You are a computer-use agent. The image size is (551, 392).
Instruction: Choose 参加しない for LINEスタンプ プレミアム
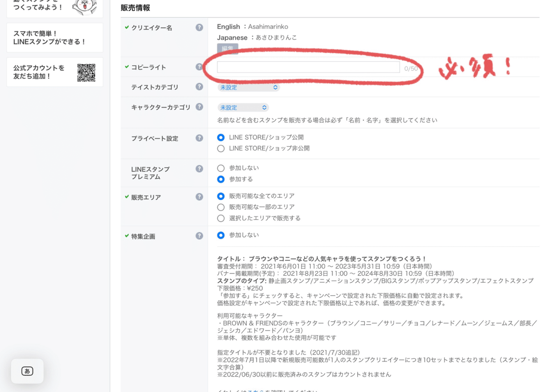[221, 168]
